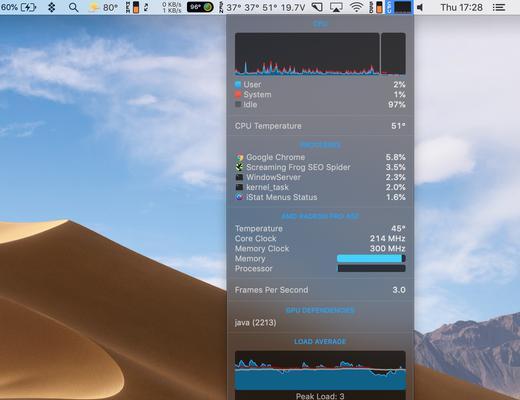The width and height of the screenshot is (520, 400).
Task: Click the Google Chrome process icon
Action: (x=239, y=157)
